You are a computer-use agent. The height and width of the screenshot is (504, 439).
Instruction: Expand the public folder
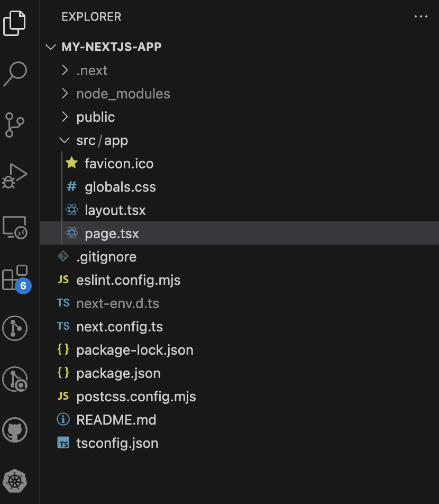[x=65, y=116]
